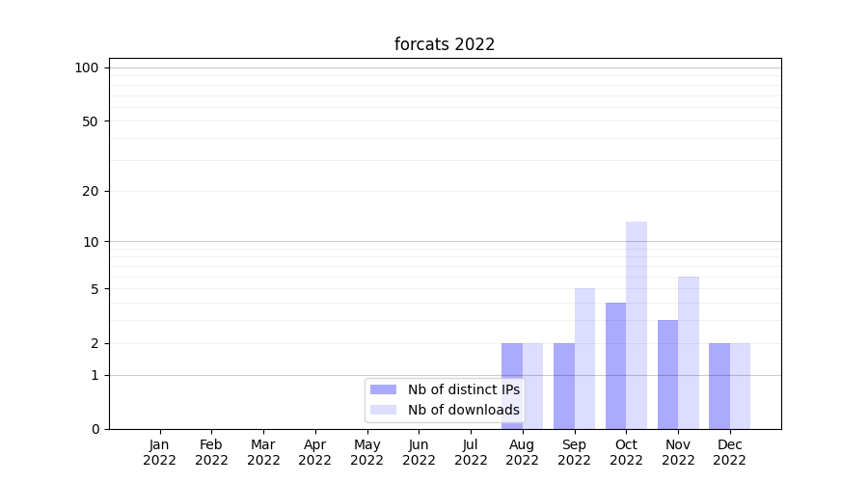Select the 'Nb of downloads' legend label
The height and width of the screenshot is (482, 868).
click(x=463, y=410)
